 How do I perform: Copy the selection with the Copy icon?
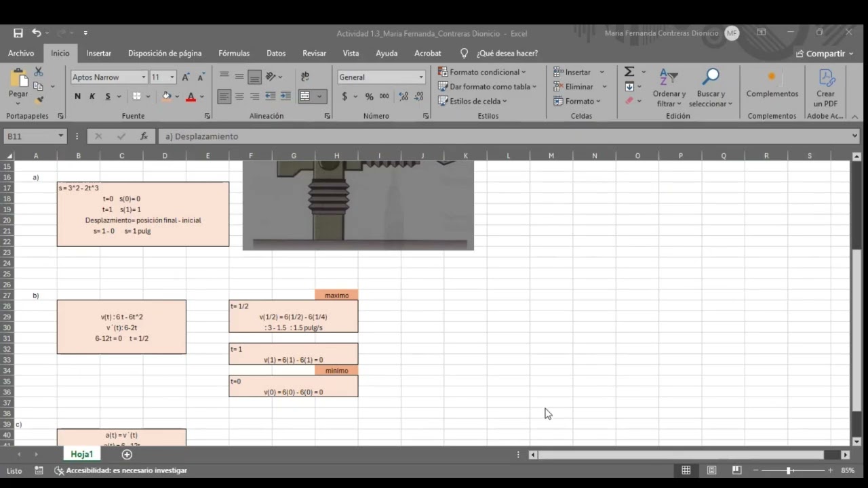point(39,86)
